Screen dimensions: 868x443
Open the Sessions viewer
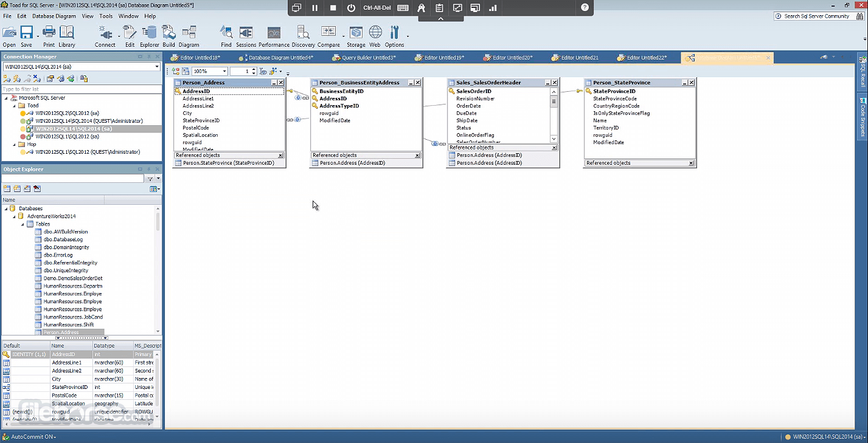point(246,36)
